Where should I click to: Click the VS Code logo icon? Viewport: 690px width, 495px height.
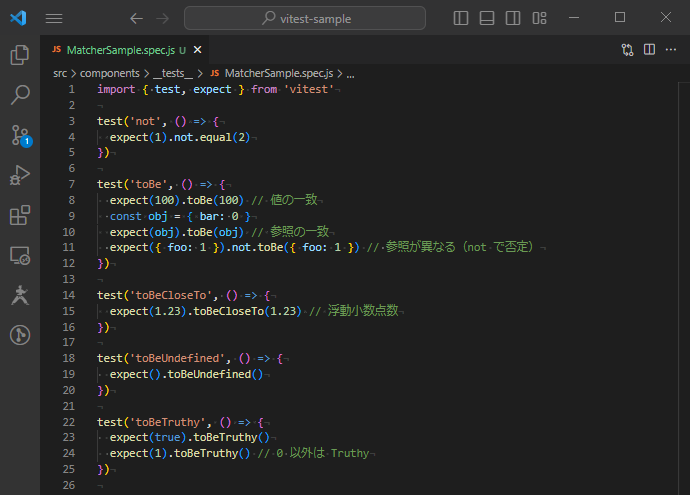pyautogui.click(x=18, y=18)
